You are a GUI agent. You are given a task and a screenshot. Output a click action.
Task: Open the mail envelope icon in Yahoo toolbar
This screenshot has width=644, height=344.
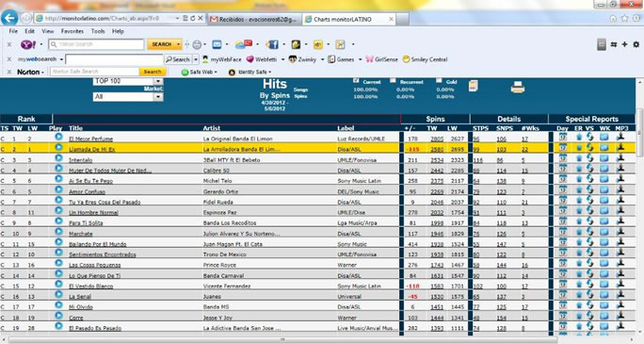pyautogui.click(x=217, y=44)
